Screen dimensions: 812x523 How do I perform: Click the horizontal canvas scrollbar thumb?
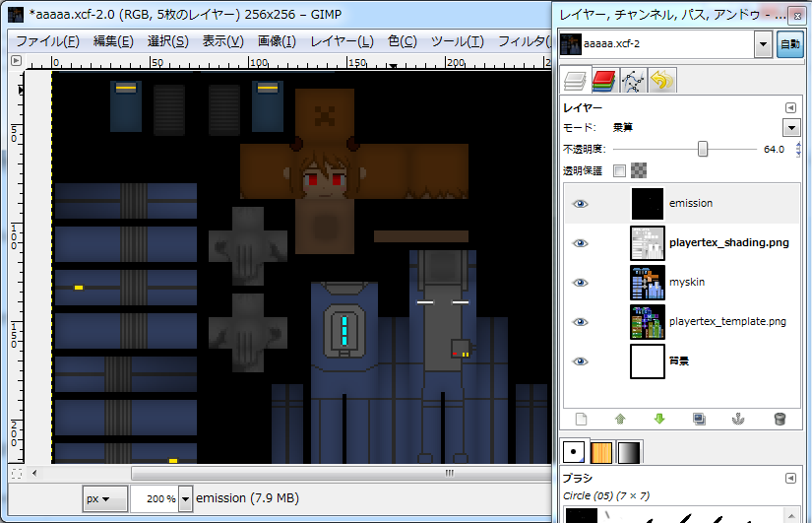(x=341, y=473)
